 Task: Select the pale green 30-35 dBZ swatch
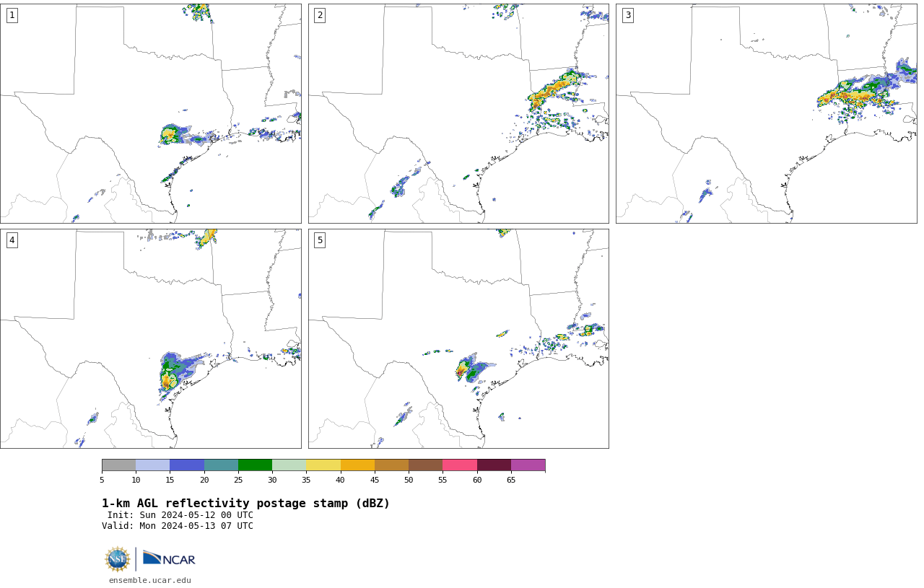point(289,465)
